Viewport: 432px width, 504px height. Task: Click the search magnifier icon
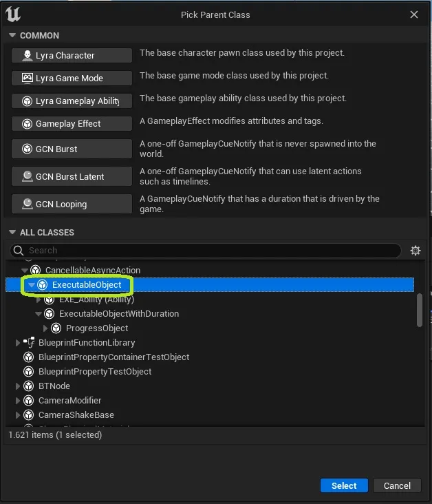19,251
